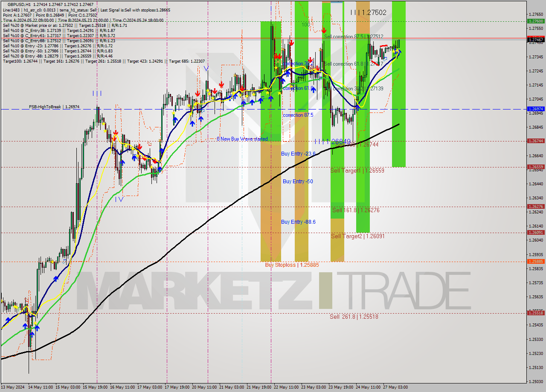The width and height of the screenshot is (546, 392).
Task: Click the 'Buy Entry -88.6' label
Action: [x=298, y=222]
